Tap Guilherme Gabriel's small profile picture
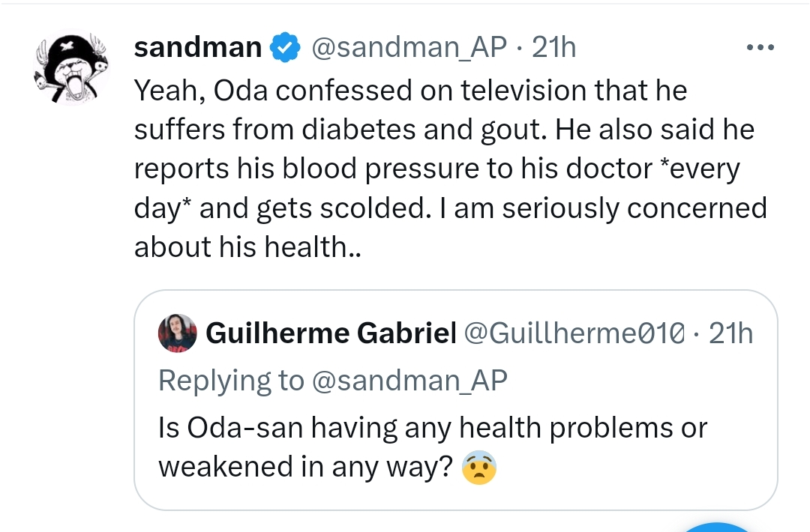Screen dimensions: 810x532 click(x=178, y=333)
